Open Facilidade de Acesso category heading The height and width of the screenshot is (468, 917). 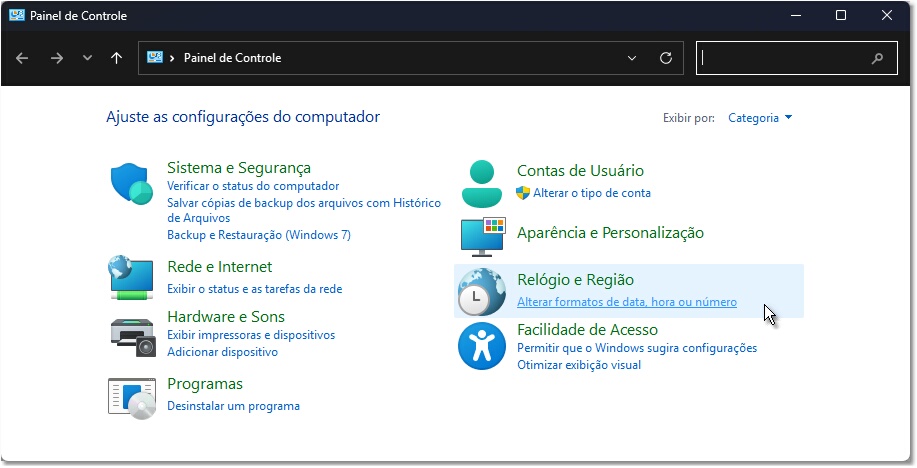pos(587,330)
